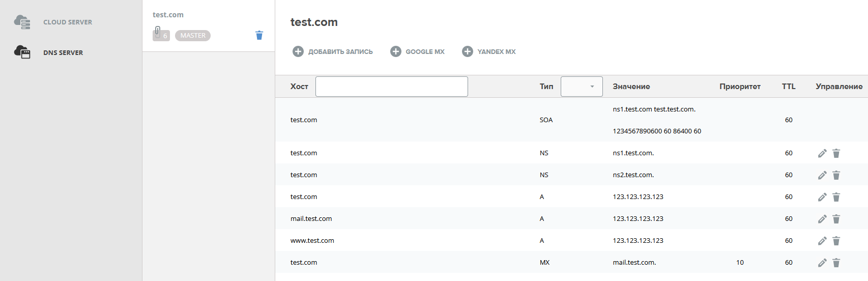Edit the ns1.test.com. NS record
Screen dimensions: 868x281
(822, 153)
